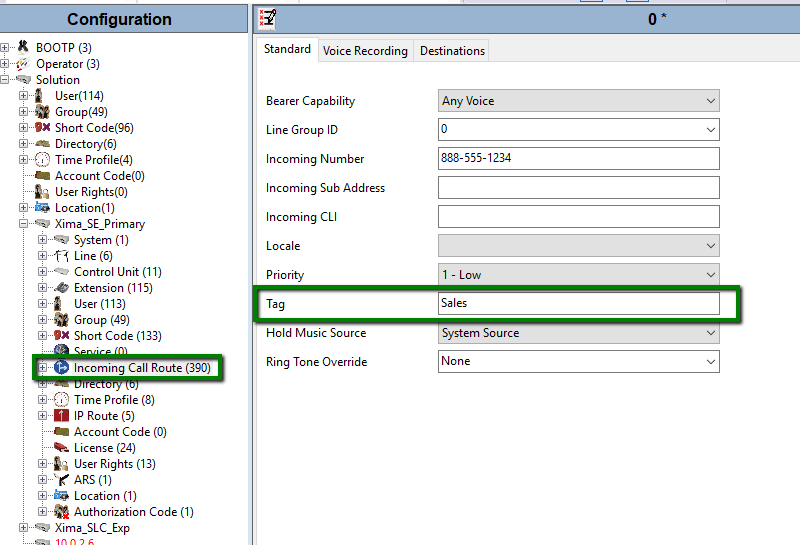Expand the Xima_SLC_Exp node

click(23, 528)
